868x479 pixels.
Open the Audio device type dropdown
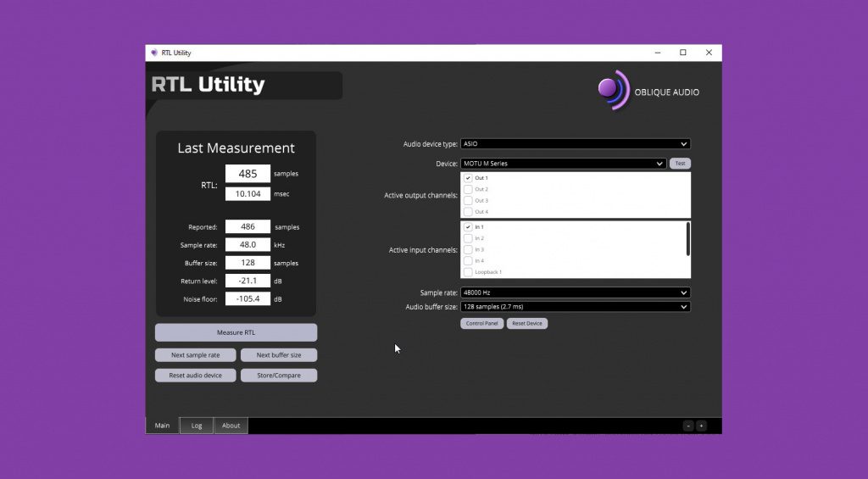coord(575,144)
